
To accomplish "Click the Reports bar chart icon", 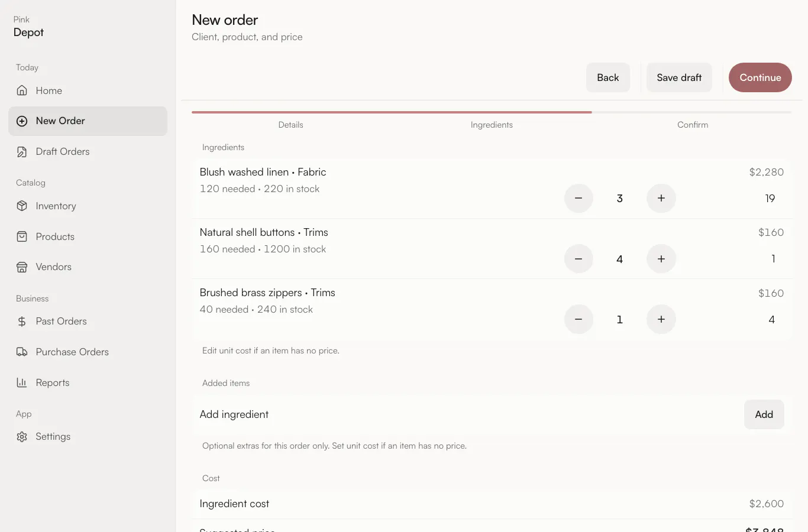I will pos(22,382).
